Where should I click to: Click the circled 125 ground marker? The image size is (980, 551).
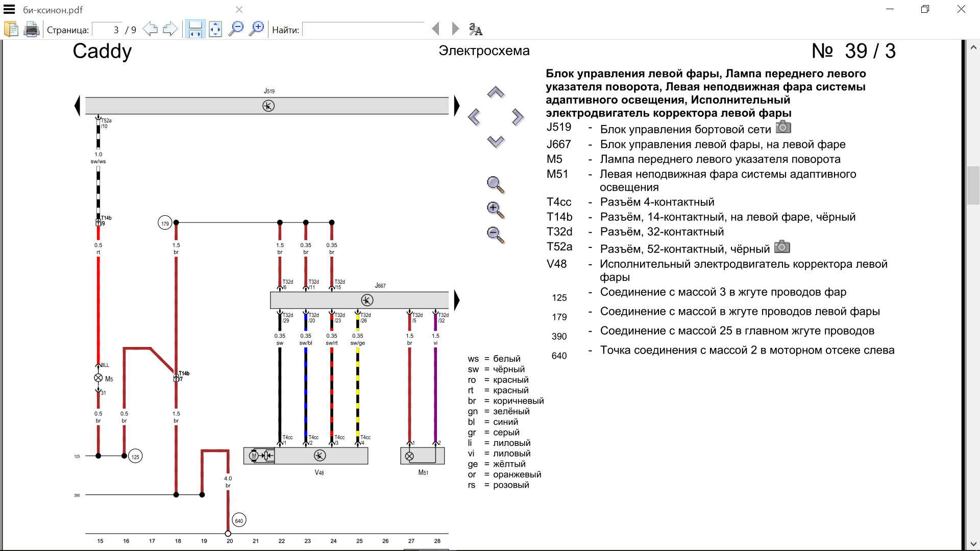tap(135, 457)
